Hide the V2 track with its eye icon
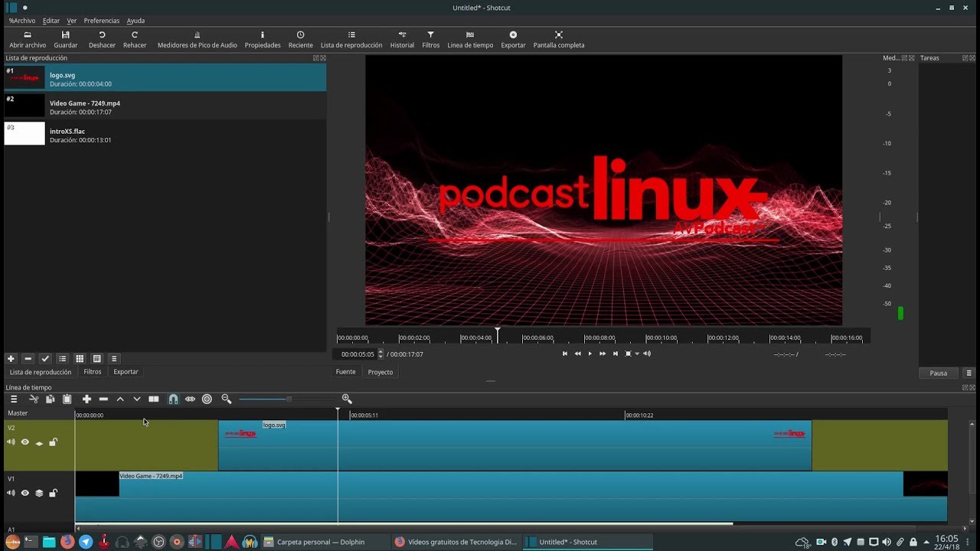The image size is (980, 551). click(x=24, y=442)
